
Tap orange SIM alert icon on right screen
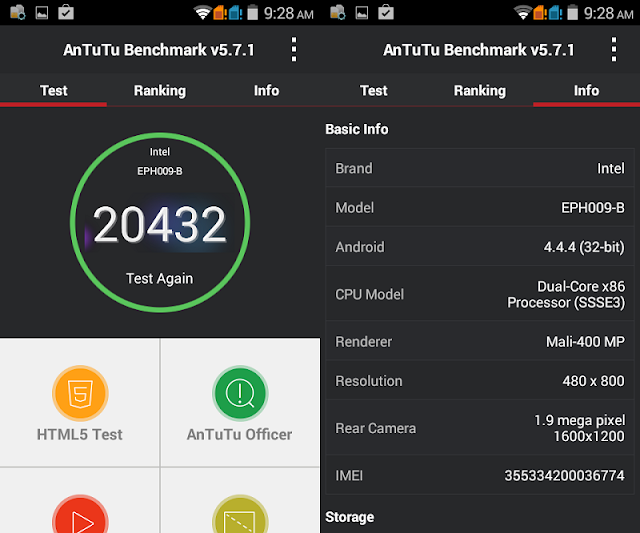[x=540, y=13]
